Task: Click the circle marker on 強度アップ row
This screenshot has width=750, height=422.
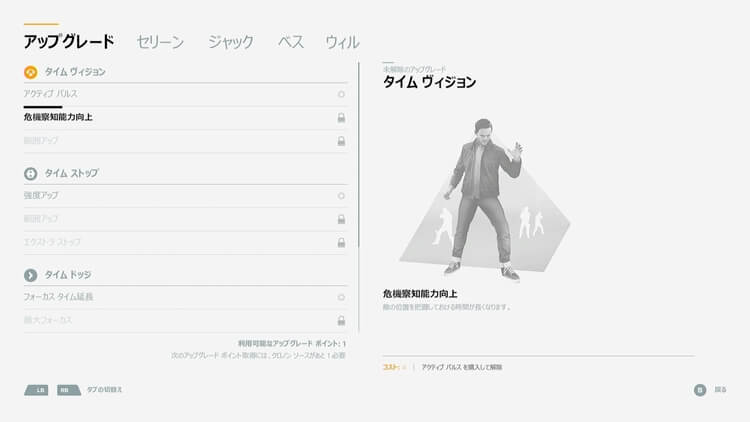Action: [x=341, y=196]
